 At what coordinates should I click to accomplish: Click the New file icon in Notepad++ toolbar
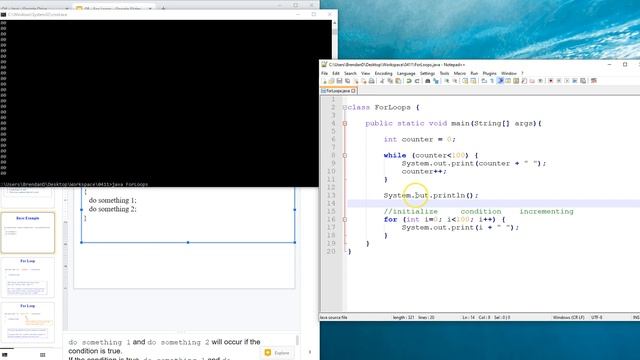tap(324, 81)
